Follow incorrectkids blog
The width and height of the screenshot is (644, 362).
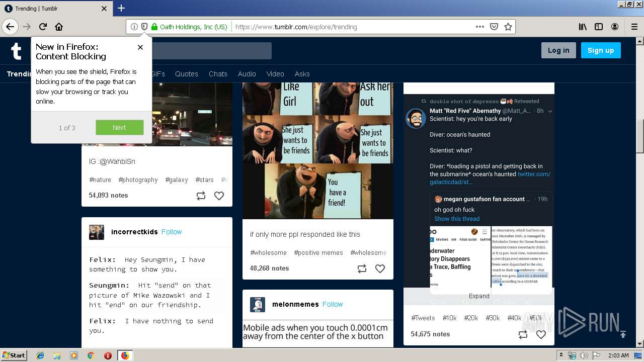[172, 232]
